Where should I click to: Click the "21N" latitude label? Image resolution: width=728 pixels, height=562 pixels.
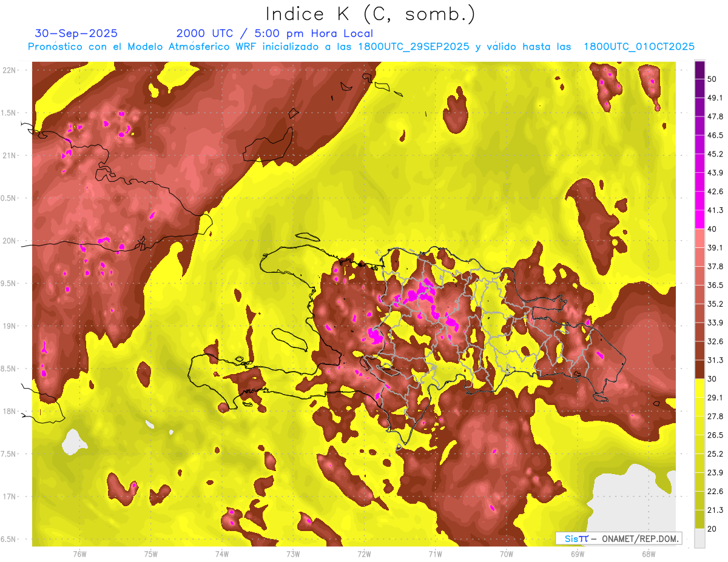click(10, 155)
